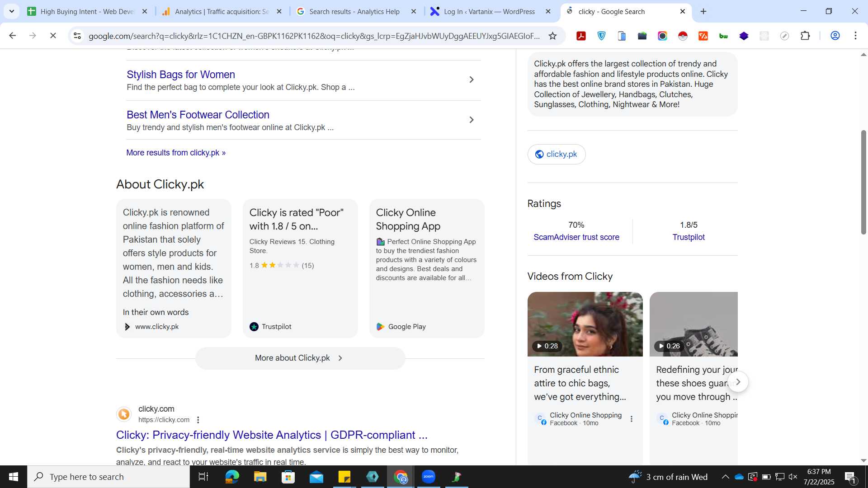Image resolution: width=868 pixels, height=488 pixels.
Task: Open Clicky Privacy-friendly Website Analytics result
Action: [x=272, y=435]
